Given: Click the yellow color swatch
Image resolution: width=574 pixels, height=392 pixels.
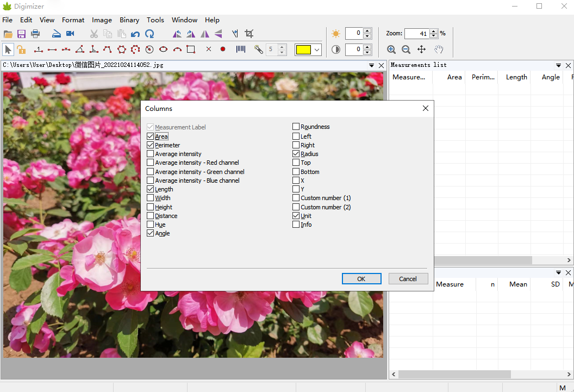Looking at the screenshot, I should point(303,50).
